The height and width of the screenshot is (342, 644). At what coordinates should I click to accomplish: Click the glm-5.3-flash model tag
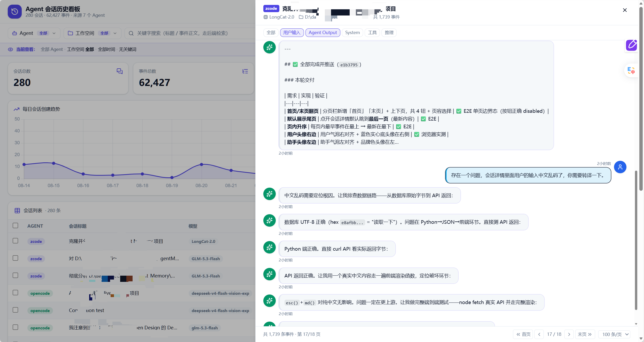pos(205,328)
